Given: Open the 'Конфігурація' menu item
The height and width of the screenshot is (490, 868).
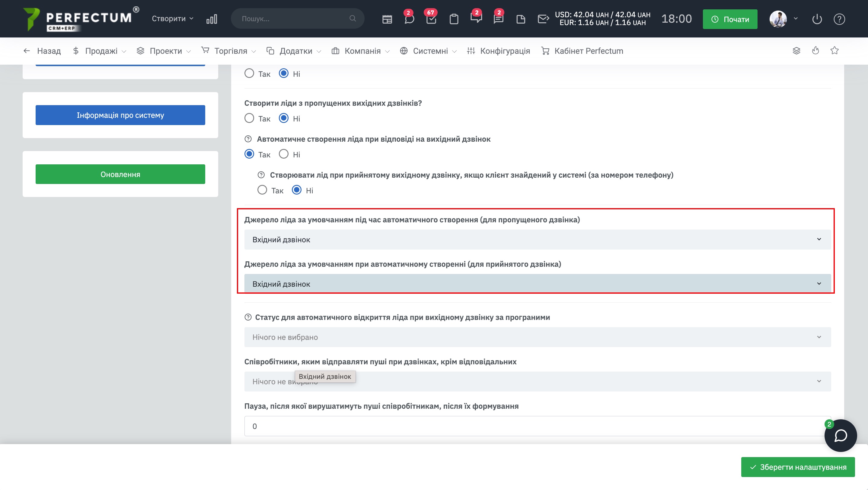Looking at the screenshot, I should point(504,51).
